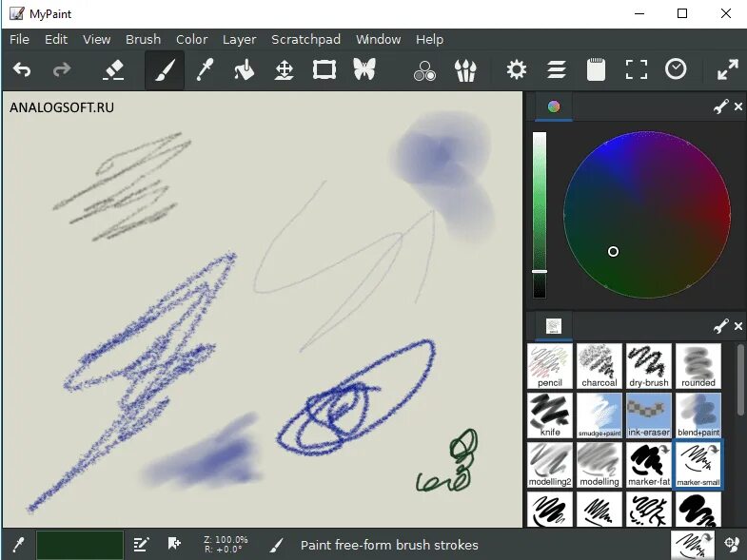Choose the modelling brush
This screenshot has width=747, height=560.
[x=600, y=465]
